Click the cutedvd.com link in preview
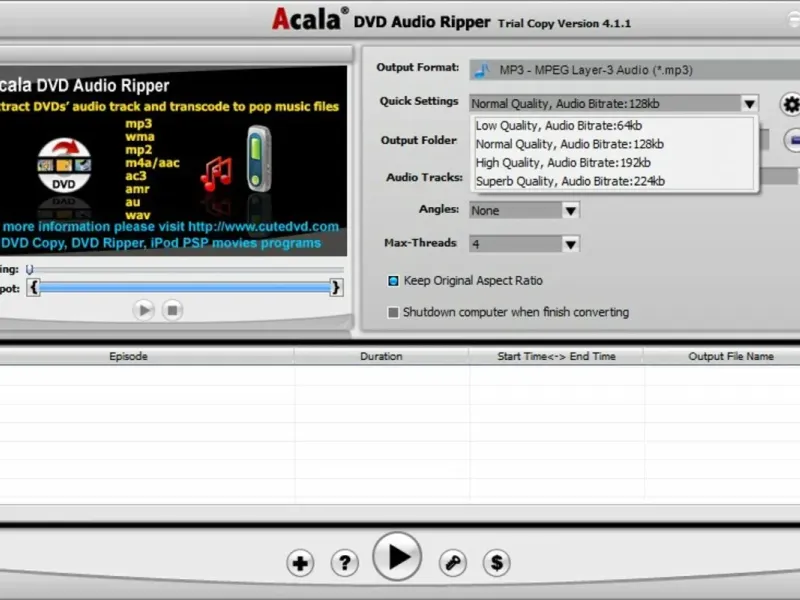Screen dimensions: 800x600 263,227
